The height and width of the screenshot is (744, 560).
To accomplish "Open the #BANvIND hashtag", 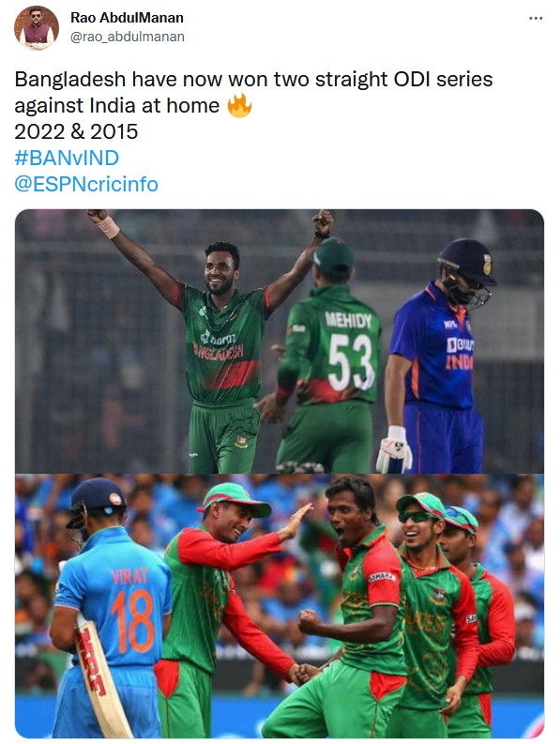I will pyautogui.click(x=67, y=158).
